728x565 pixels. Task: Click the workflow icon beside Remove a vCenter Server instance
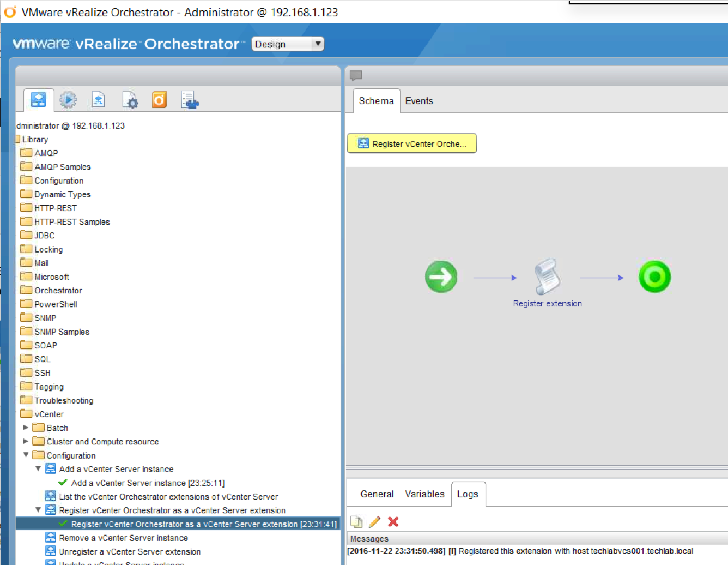(x=51, y=538)
